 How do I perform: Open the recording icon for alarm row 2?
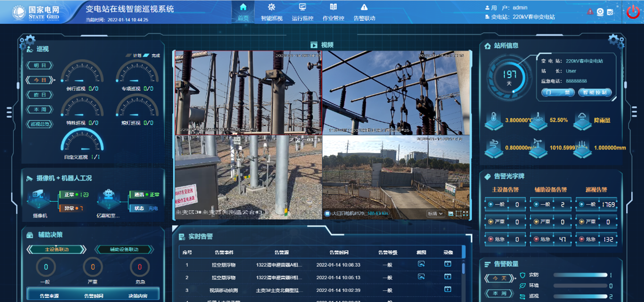coord(447,277)
